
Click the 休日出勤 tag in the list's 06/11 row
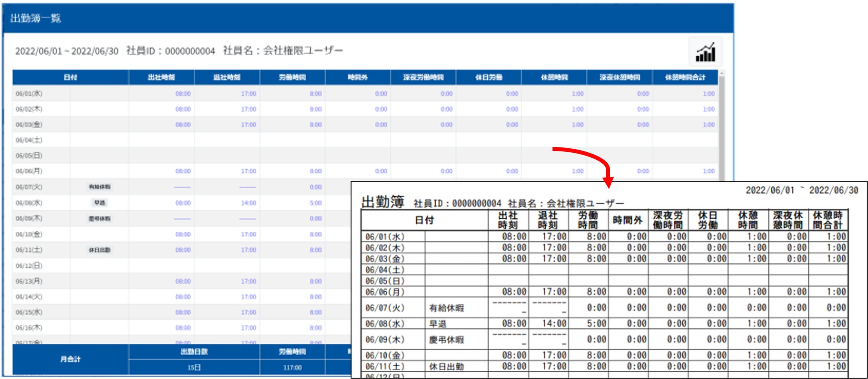100,250
